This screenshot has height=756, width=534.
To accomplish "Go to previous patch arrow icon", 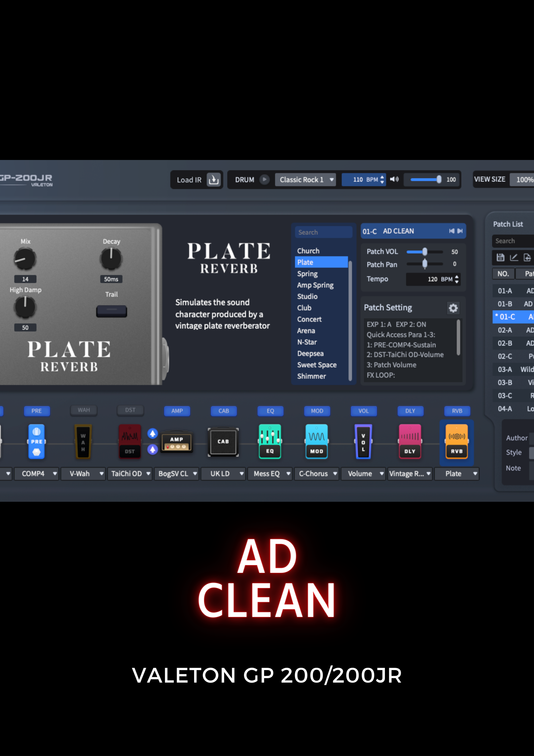I will coord(452,231).
